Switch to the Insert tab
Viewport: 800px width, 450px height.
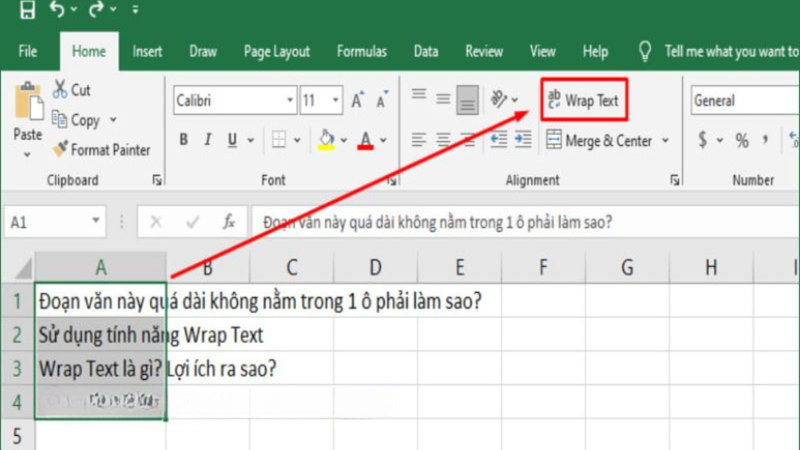coord(147,51)
